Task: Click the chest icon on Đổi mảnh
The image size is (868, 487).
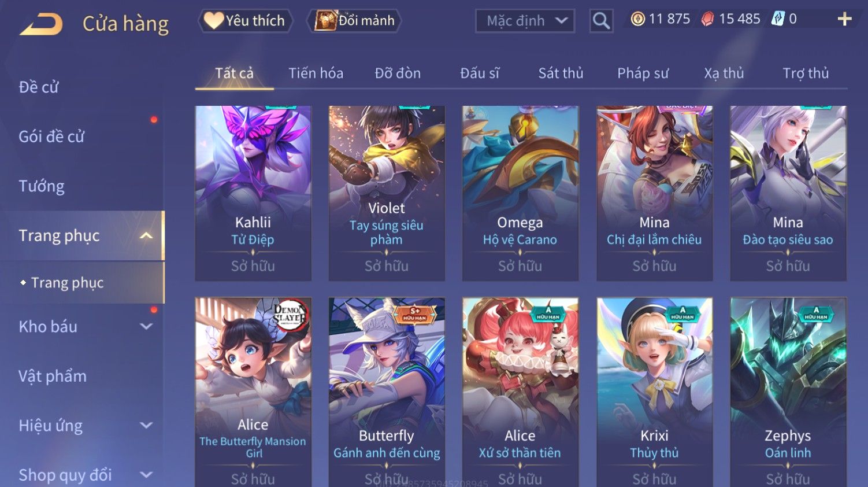Action: (x=325, y=21)
